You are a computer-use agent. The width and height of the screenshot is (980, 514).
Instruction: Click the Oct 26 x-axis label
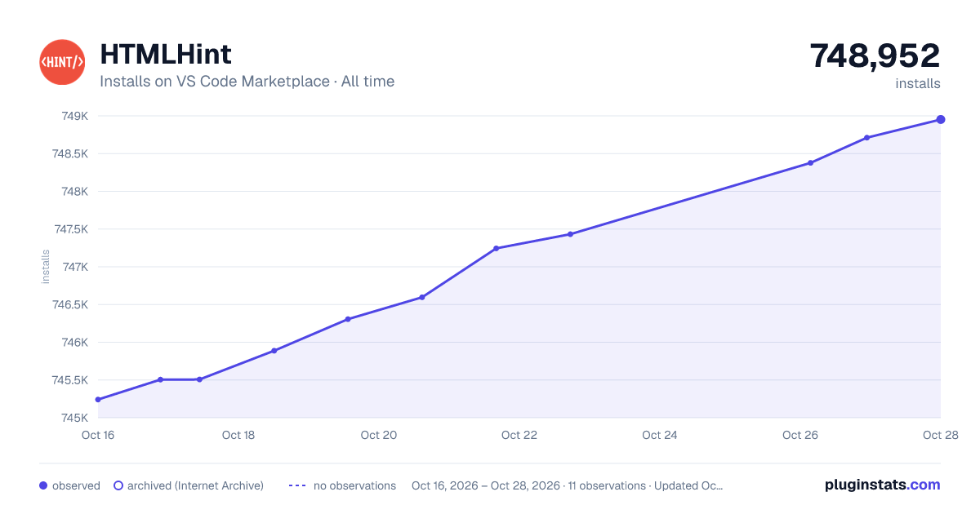coord(800,435)
